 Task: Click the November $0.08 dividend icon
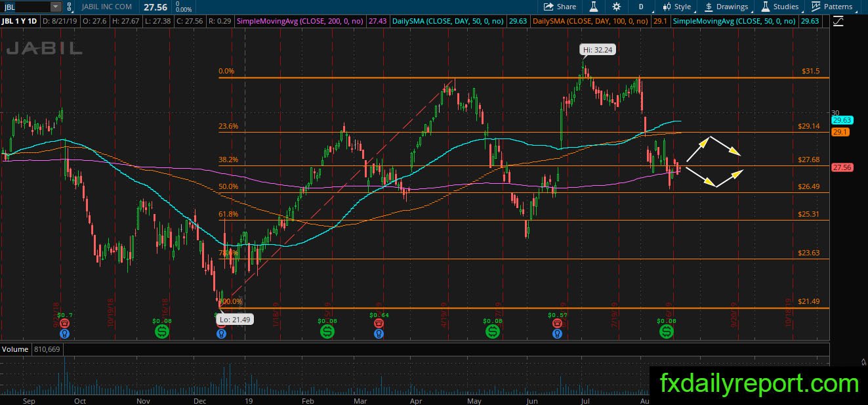coord(161,332)
